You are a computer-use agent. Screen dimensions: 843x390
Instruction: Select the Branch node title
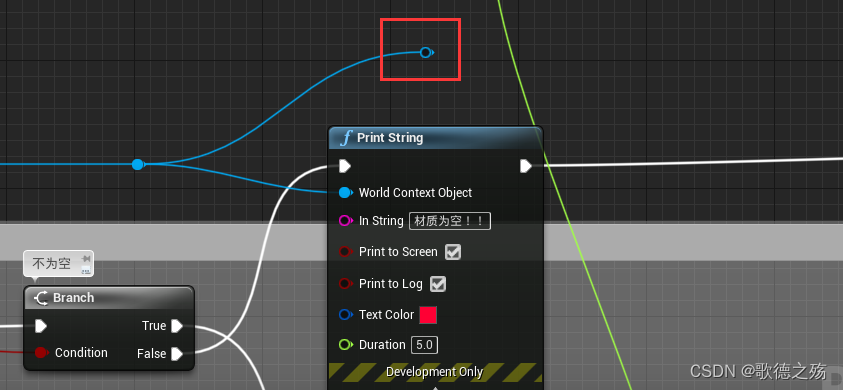pyautogui.click(x=73, y=297)
